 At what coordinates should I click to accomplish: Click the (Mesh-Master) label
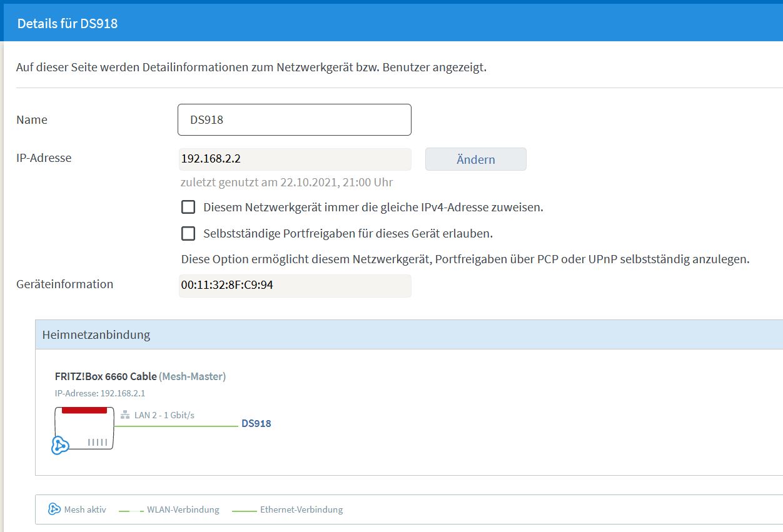pyautogui.click(x=193, y=376)
